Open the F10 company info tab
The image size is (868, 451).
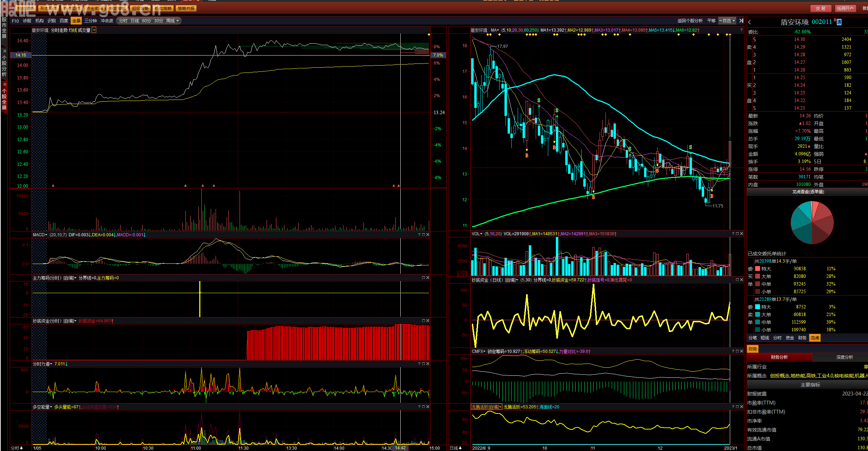point(15,21)
